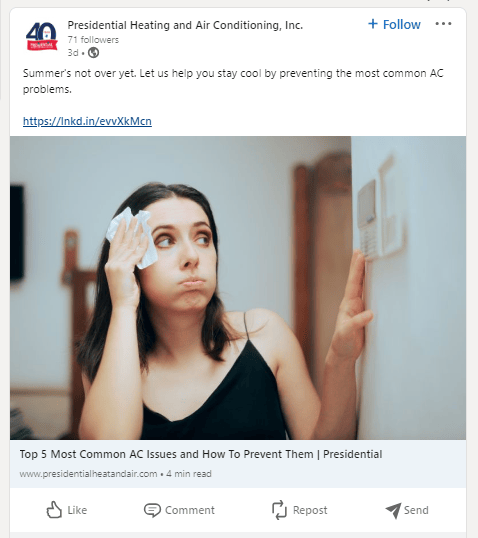
Task: Click the Comment label
Action: [x=190, y=510]
